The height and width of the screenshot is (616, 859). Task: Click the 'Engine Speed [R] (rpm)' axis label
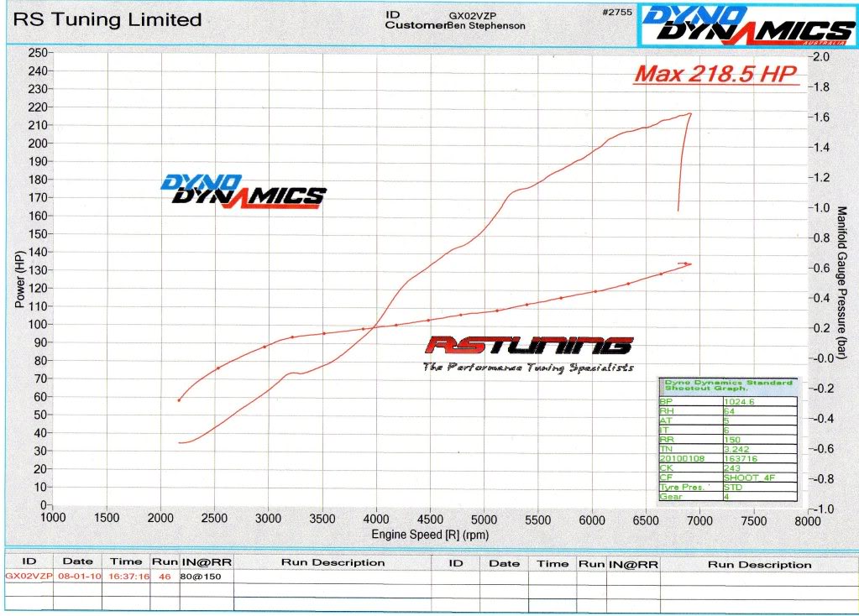[x=429, y=535]
